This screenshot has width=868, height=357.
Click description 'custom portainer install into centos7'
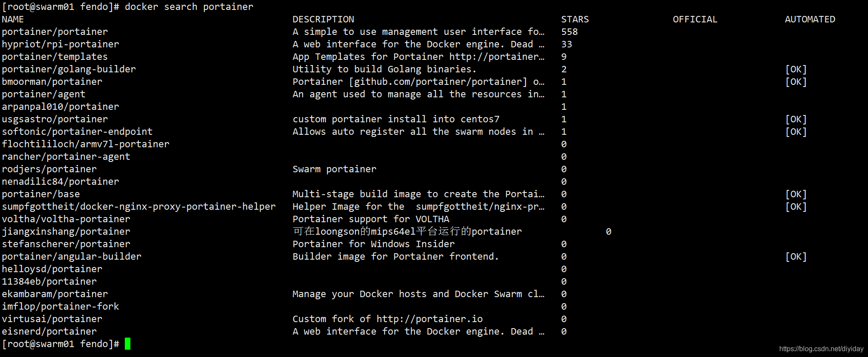pos(396,119)
